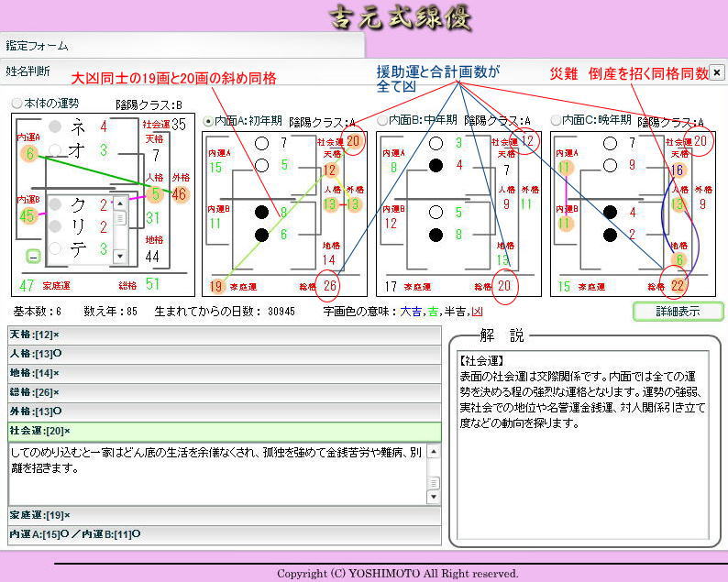
Task: Click scroll-down arrow in 社会運 description text
Action: pos(435,498)
